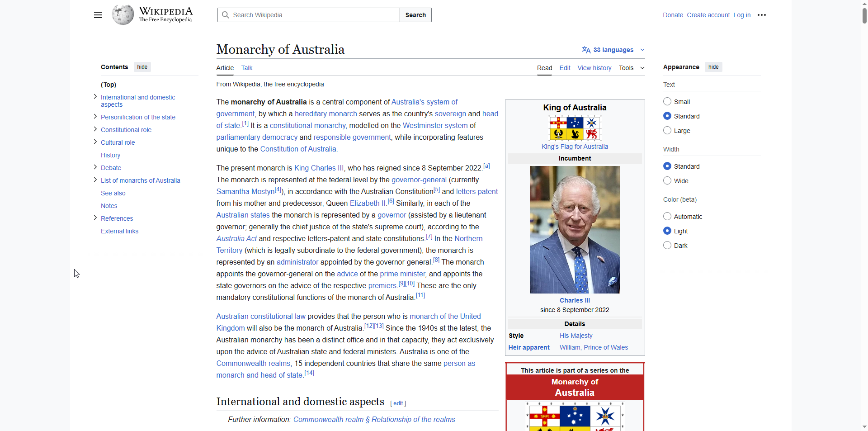Hide the Appearance panel

[x=713, y=67]
